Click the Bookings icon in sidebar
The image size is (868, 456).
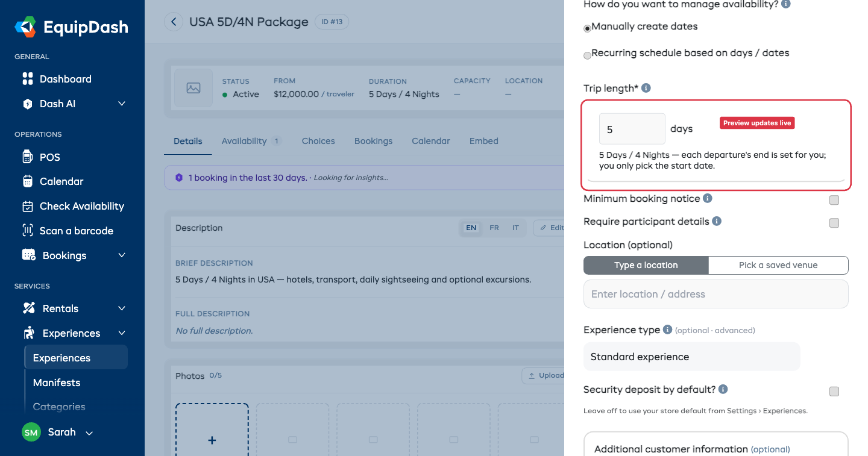tap(29, 255)
